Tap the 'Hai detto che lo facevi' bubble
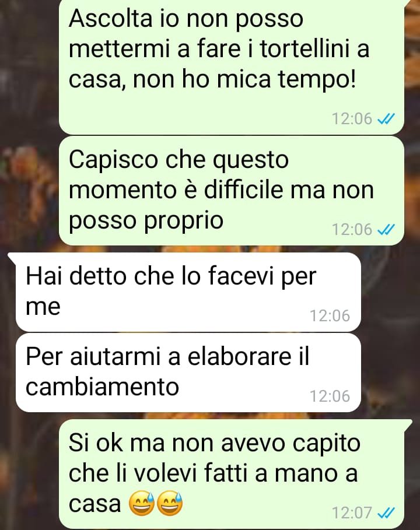Viewport: 420px width, 530px height. 188,292
